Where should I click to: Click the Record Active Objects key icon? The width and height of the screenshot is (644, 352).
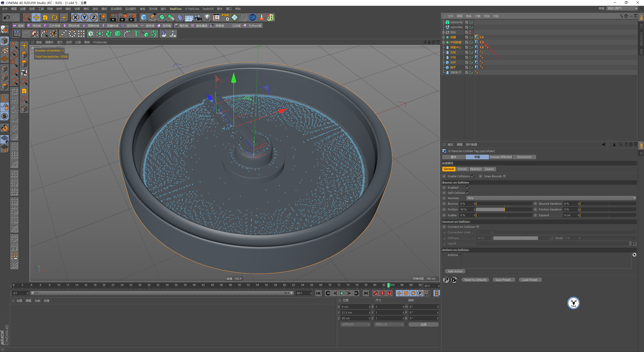click(x=375, y=293)
